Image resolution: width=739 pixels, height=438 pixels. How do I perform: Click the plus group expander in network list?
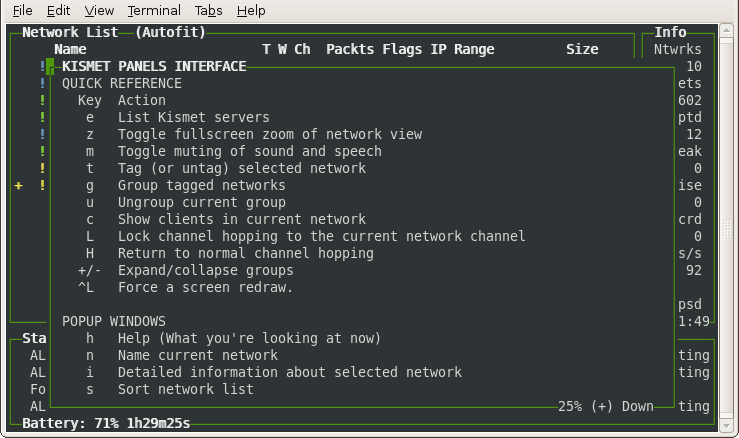(18, 186)
